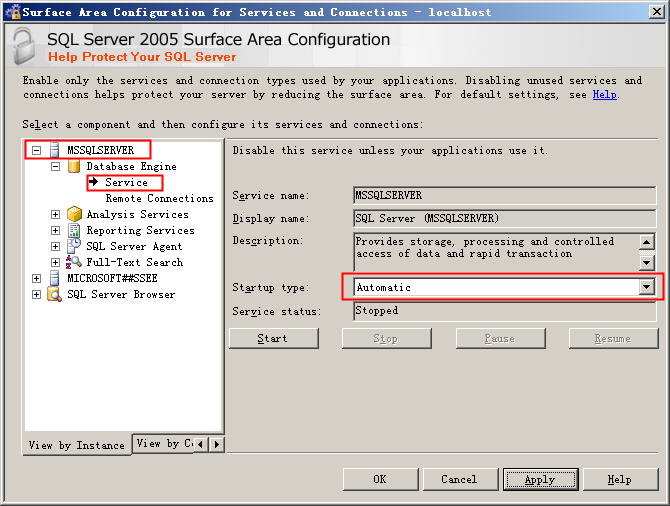This screenshot has height=506, width=670.
Task: Open the Startup type dropdown
Action: [646, 287]
